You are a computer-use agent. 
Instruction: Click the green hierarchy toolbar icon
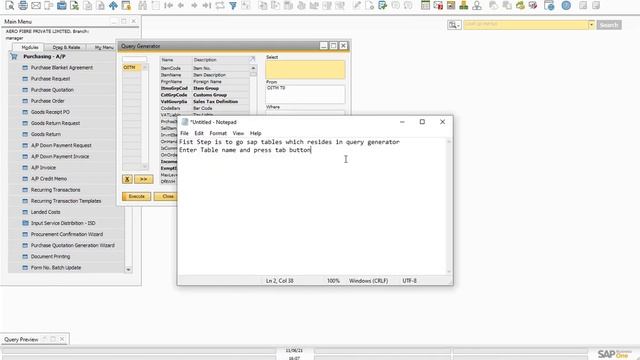(464, 5)
